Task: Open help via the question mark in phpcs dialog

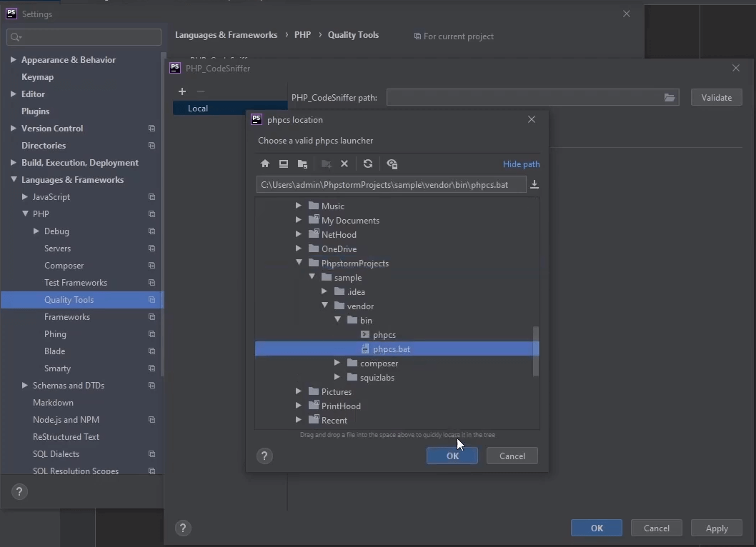Action: point(264,456)
